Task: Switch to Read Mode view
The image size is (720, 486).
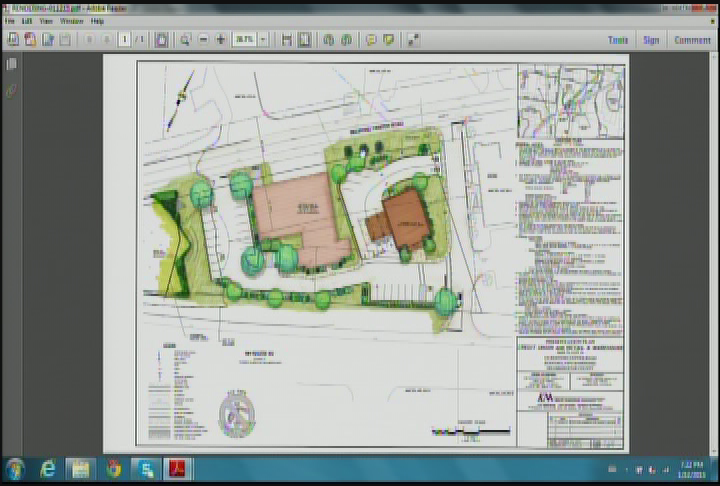Action: click(x=413, y=40)
